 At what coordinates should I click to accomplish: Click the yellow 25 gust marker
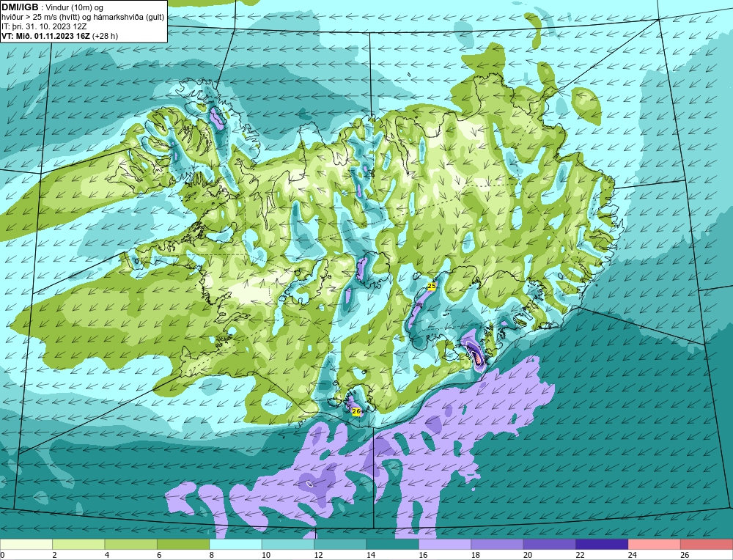click(432, 286)
